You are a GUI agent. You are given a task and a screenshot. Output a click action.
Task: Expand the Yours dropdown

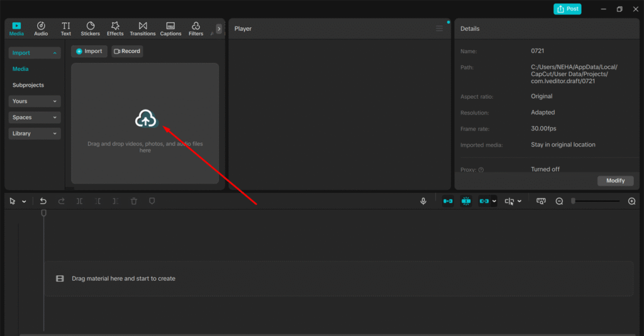pos(35,101)
